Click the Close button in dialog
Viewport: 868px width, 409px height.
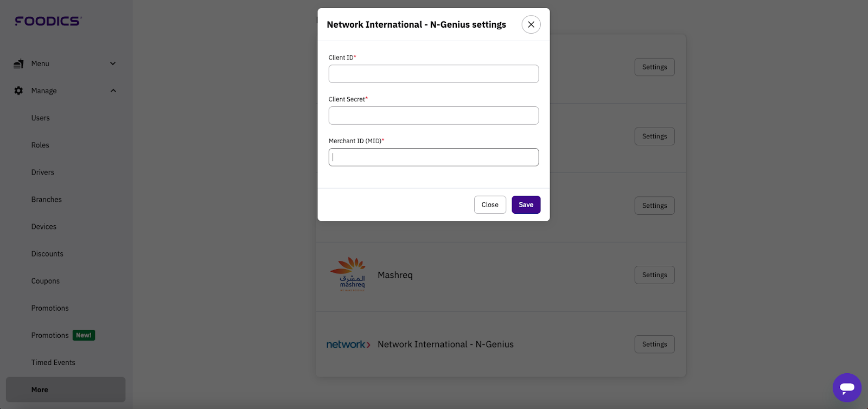[x=490, y=204]
